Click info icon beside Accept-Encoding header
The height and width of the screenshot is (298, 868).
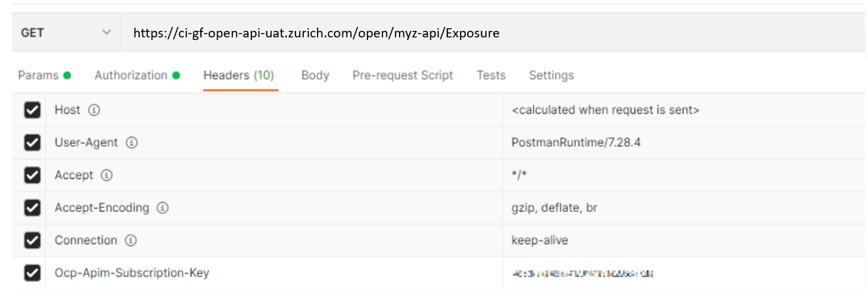(x=162, y=208)
